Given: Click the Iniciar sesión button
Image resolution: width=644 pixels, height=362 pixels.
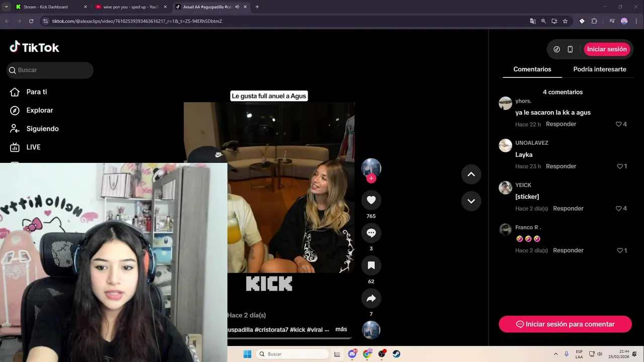Looking at the screenshot, I should pos(607,49).
